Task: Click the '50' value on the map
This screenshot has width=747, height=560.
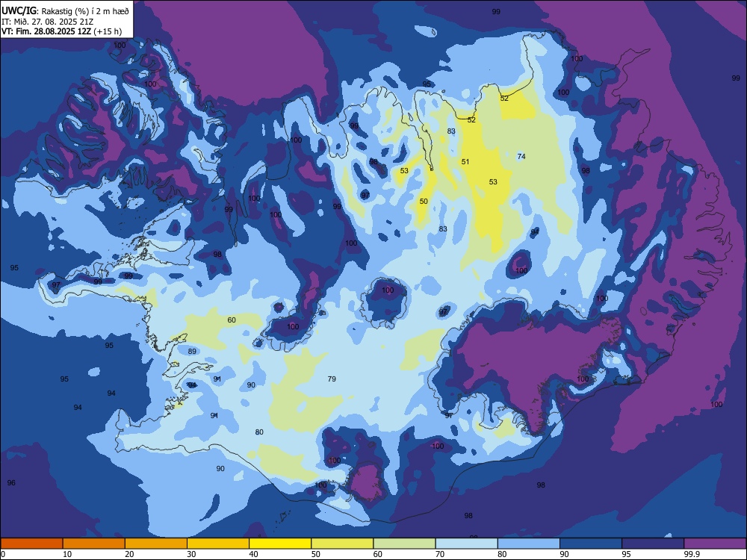Action: click(x=424, y=202)
